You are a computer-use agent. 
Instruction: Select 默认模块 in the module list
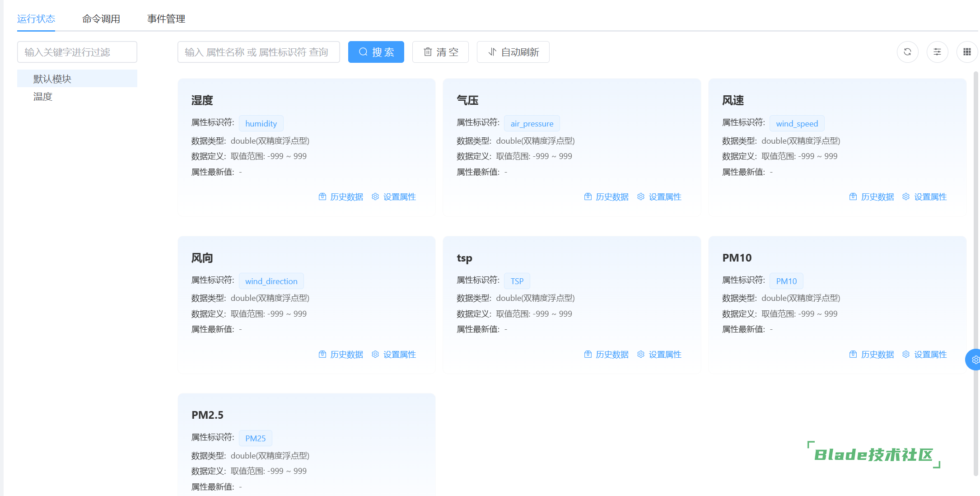52,79
